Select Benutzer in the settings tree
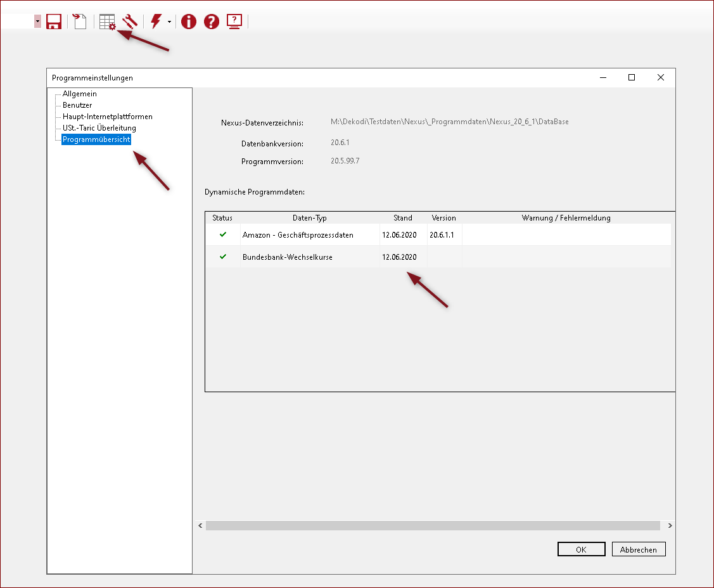 pyautogui.click(x=77, y=105)
